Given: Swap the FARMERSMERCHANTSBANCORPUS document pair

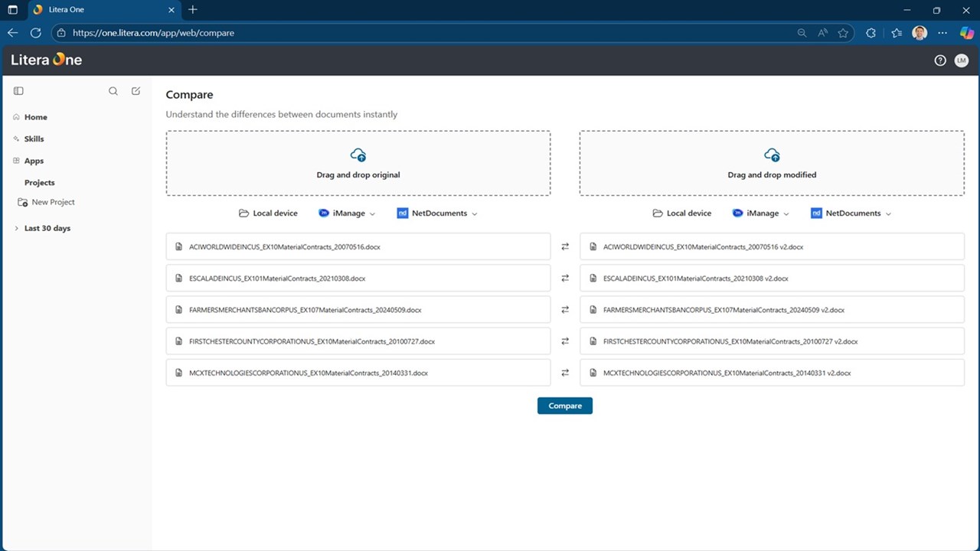Looking at the screenshot, I should 565,310.
